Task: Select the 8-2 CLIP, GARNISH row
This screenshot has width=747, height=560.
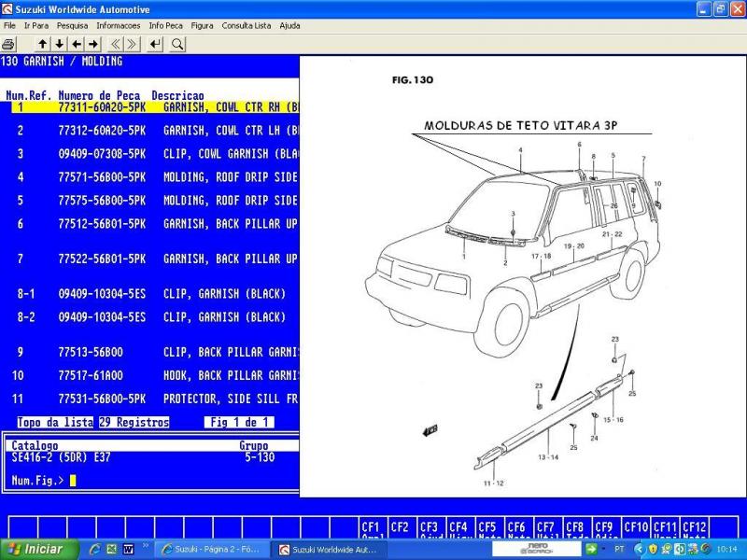Action: [155, 317]
